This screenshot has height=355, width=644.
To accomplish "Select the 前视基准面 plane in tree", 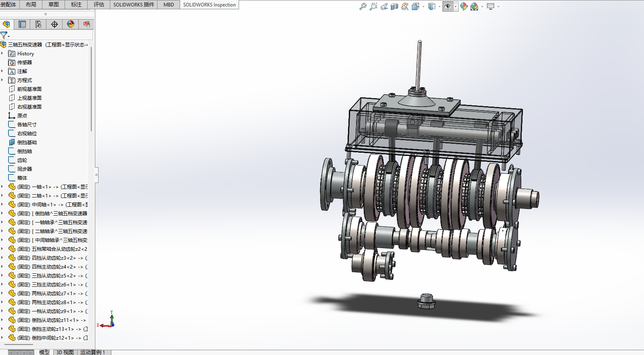I will pos(29,89).
